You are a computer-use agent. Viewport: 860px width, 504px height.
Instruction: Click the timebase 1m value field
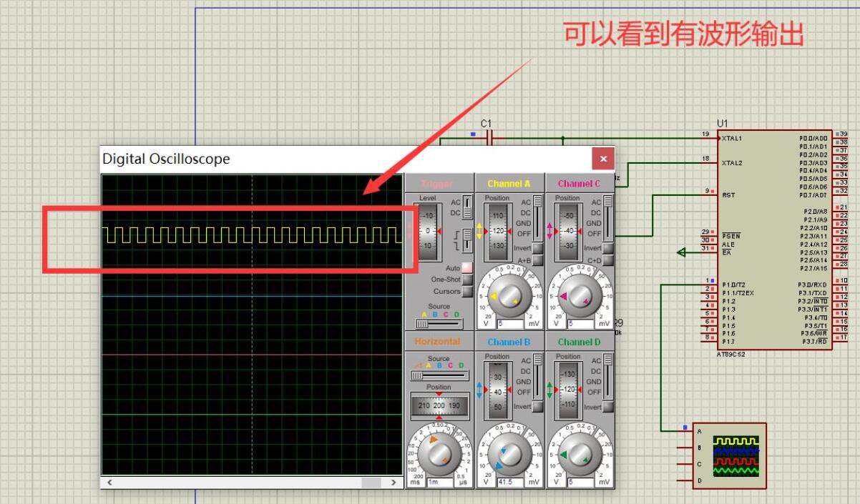click(439, 483)
